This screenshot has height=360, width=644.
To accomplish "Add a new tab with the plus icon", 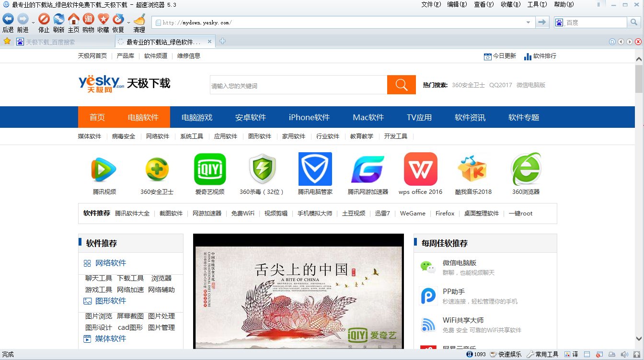I will click(222, 42).
